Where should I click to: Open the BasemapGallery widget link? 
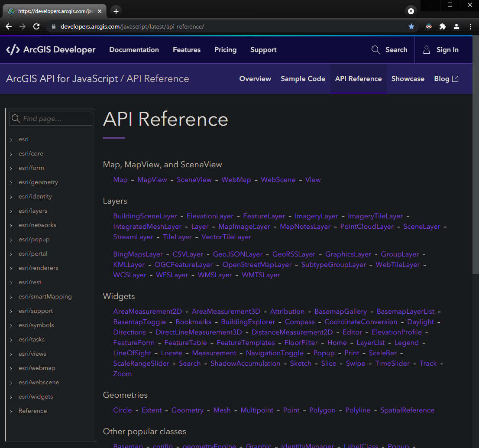click(340, 312)
